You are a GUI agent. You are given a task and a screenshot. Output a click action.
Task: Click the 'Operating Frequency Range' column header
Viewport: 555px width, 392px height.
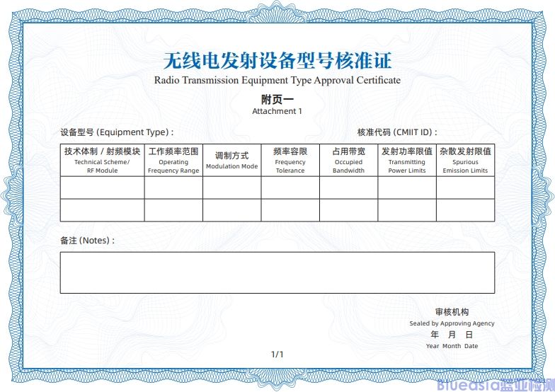tap(173, 161)
